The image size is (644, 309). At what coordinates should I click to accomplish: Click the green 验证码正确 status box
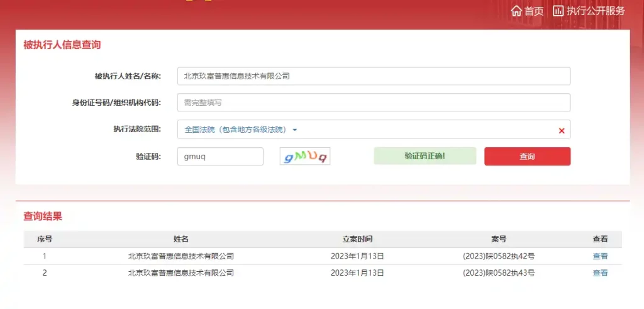point(425,156)
